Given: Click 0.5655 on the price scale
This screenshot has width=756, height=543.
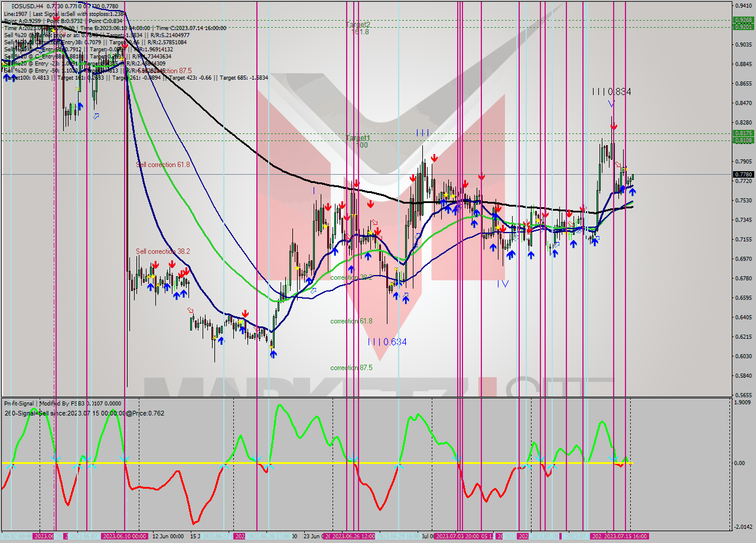Looking at the screenshot, I should (x=743, y=395).
